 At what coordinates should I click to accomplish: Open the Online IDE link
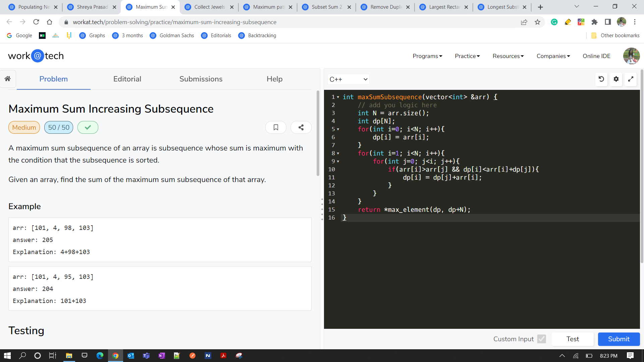596,56
